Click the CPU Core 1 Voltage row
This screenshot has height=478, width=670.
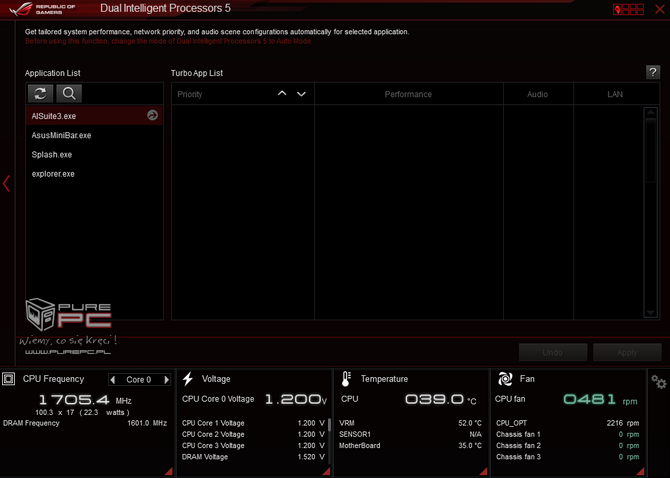[253, 423]
